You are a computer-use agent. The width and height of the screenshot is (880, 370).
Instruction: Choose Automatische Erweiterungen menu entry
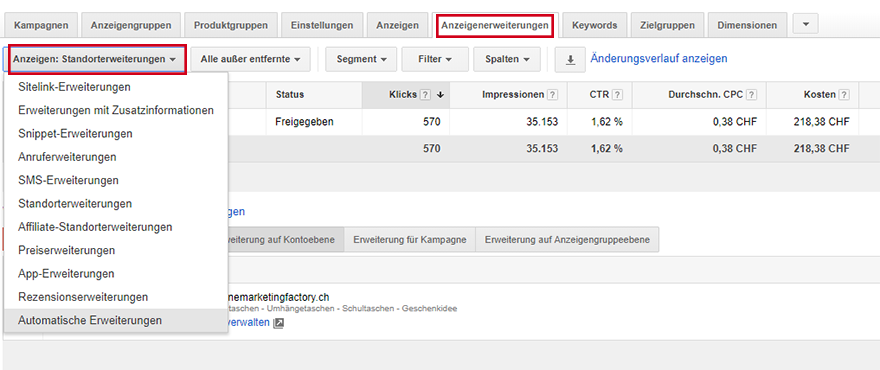(116, 320)
